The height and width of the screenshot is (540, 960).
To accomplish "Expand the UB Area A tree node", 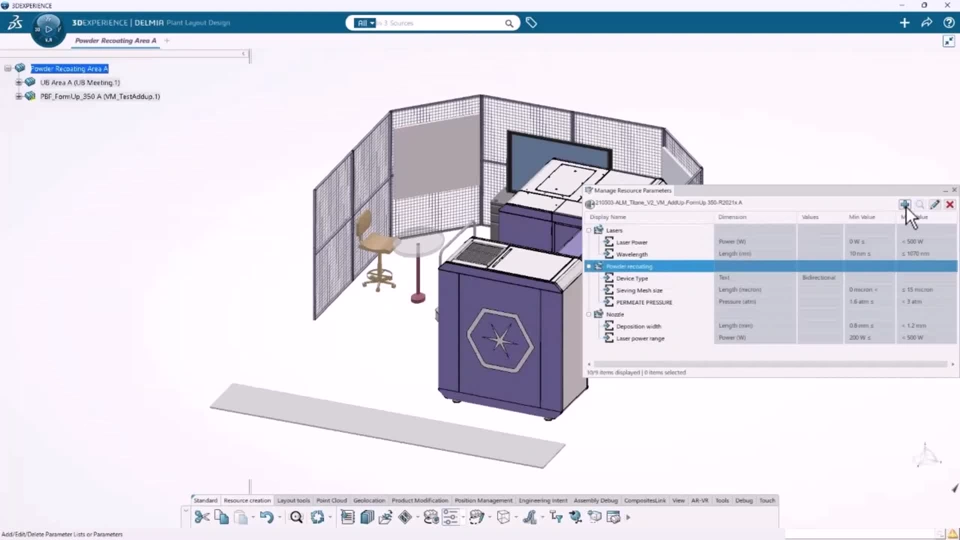I will 18,82.
